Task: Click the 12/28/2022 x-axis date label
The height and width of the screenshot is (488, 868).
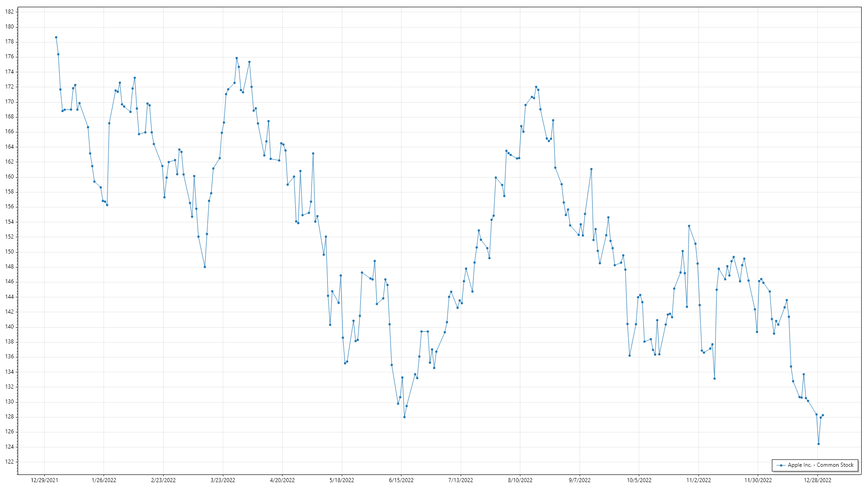Action: (x=817, y=480)
